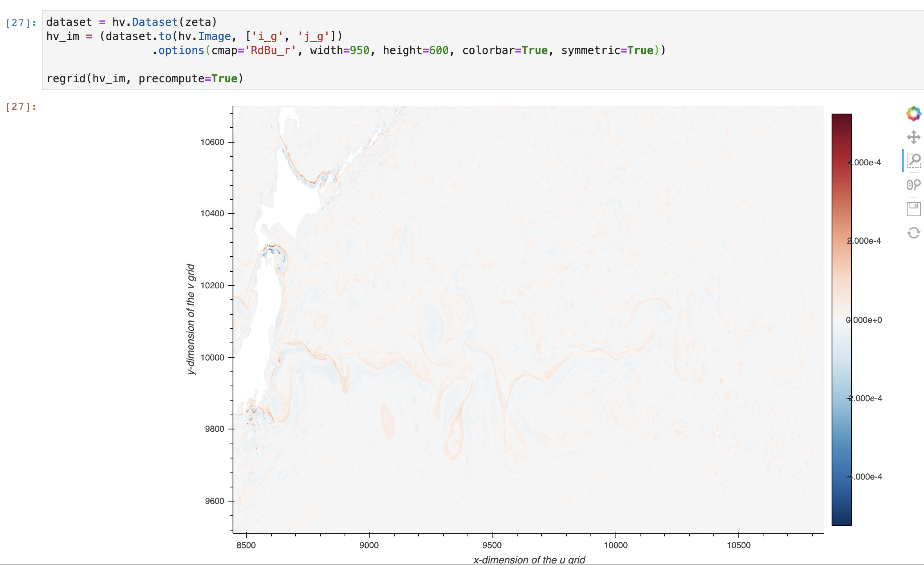
Task: Click the dark red top of the colorbar
Action: (x=841, y=121)
